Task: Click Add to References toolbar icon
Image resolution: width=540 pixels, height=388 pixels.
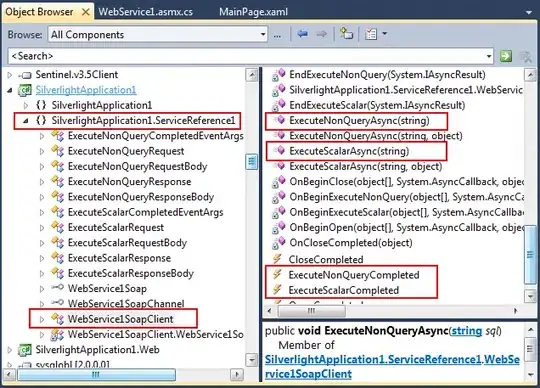Action: coord(346,34)
